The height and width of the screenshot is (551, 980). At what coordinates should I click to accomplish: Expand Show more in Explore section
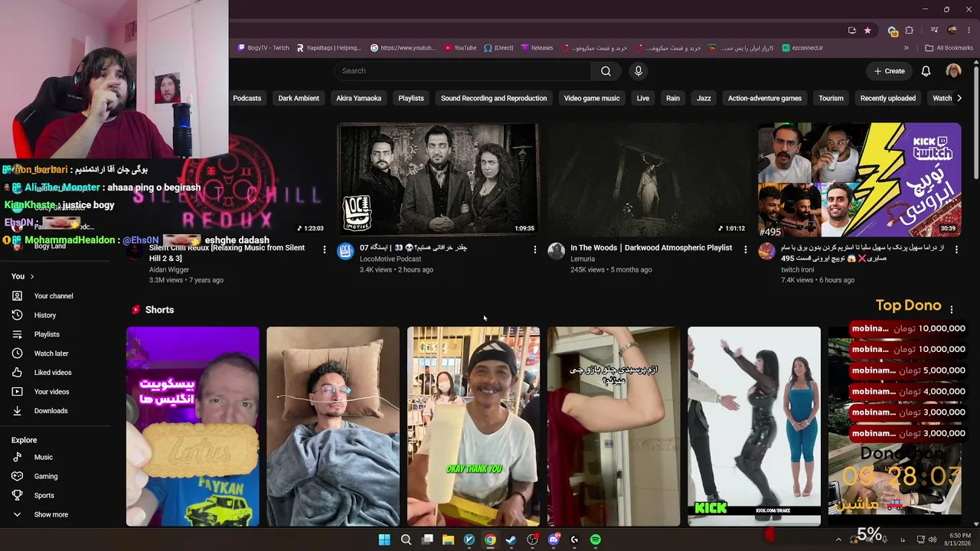[51, 514]
